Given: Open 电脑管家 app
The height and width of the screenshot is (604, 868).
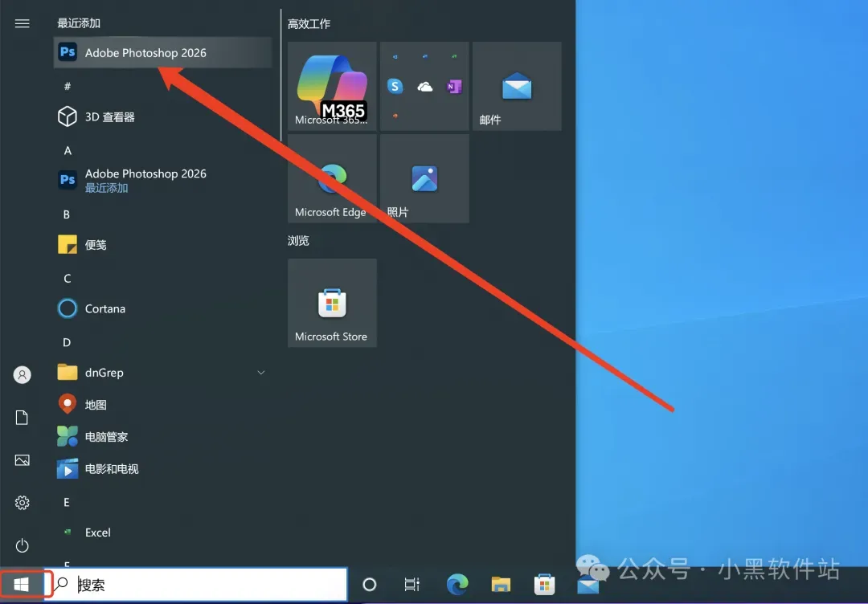Looking at the screenshot, I should click(x=162, y=437).
